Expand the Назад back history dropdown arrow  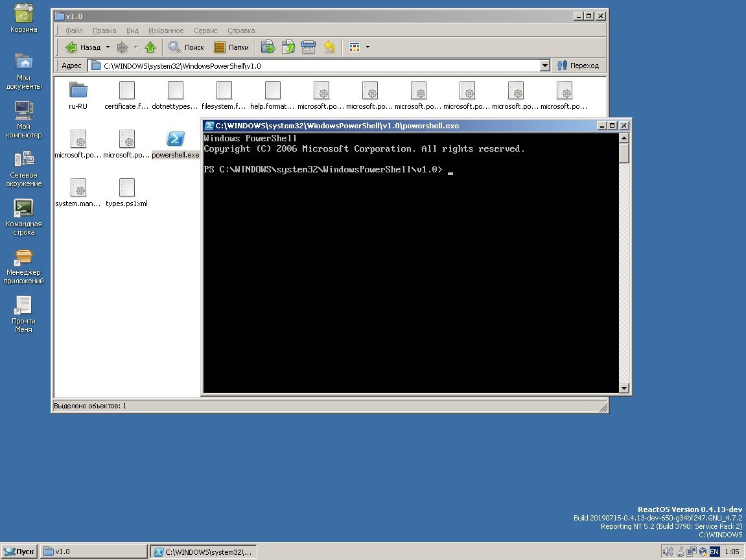pos(108,47)
